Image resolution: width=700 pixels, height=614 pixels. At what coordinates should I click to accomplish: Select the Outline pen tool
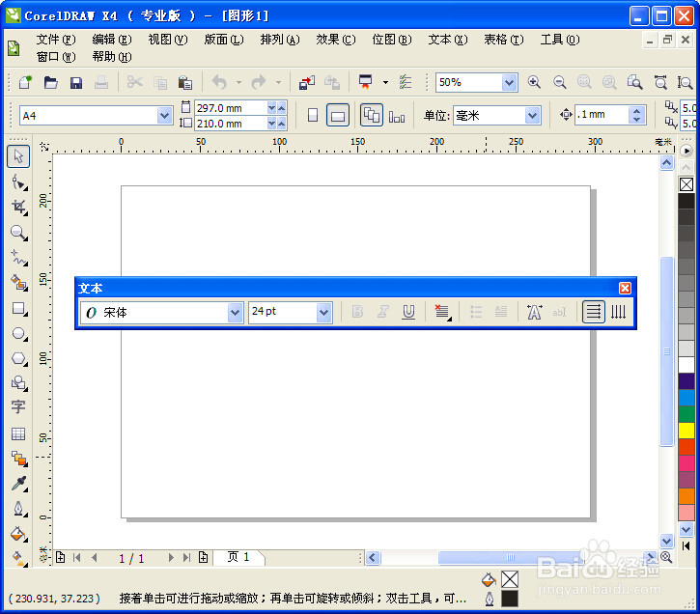(x=18, y=508)
